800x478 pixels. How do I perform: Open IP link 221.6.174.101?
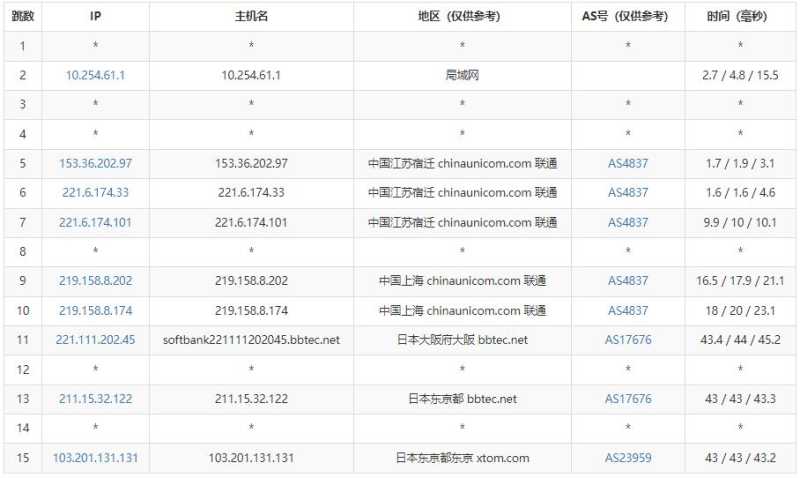click(x=95, y=222)
